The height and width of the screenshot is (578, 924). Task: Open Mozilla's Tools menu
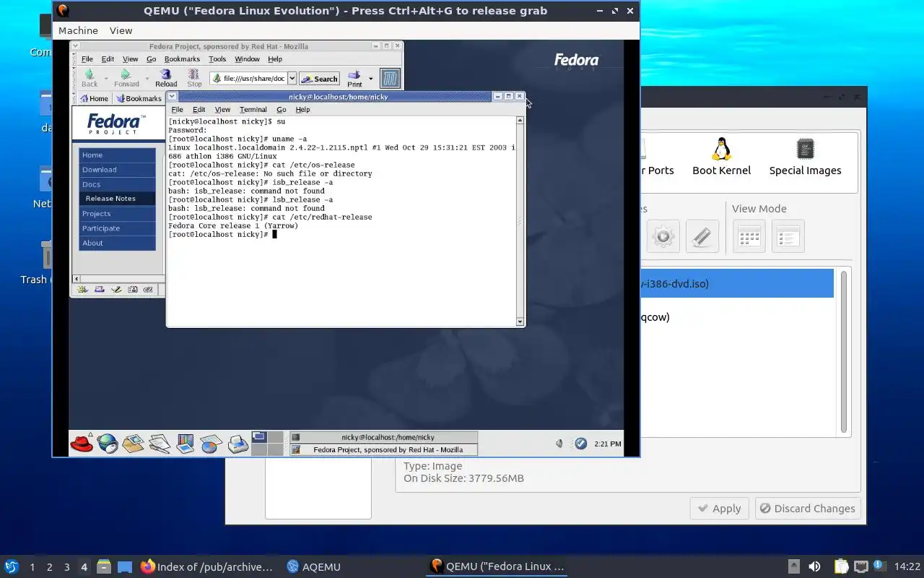(x=217, y=59)
